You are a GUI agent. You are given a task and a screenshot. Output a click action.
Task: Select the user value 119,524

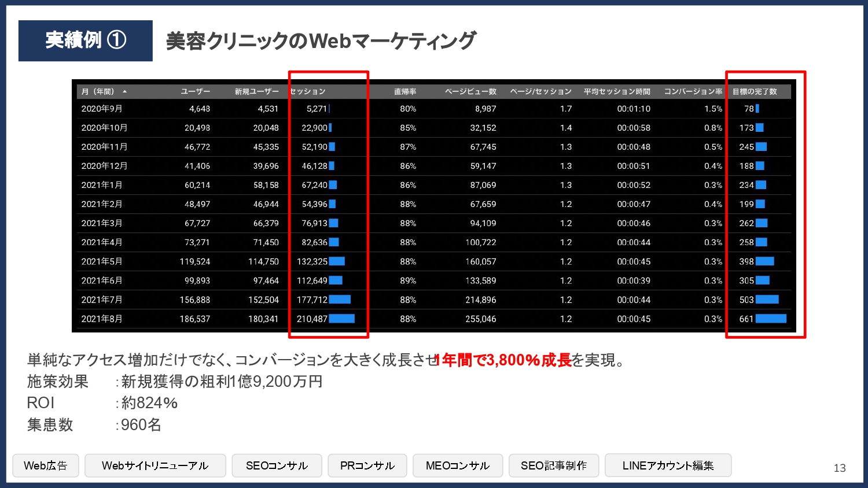(195, 261)
